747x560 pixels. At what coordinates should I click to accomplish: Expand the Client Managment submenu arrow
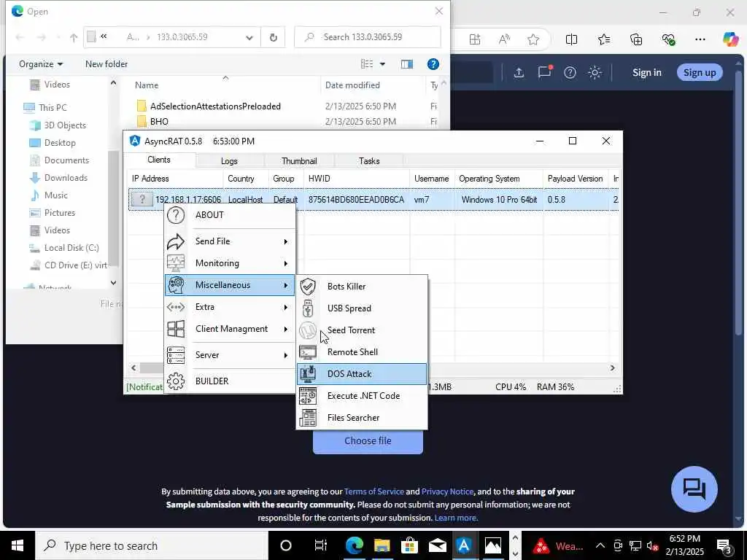(x=286, y=329)
